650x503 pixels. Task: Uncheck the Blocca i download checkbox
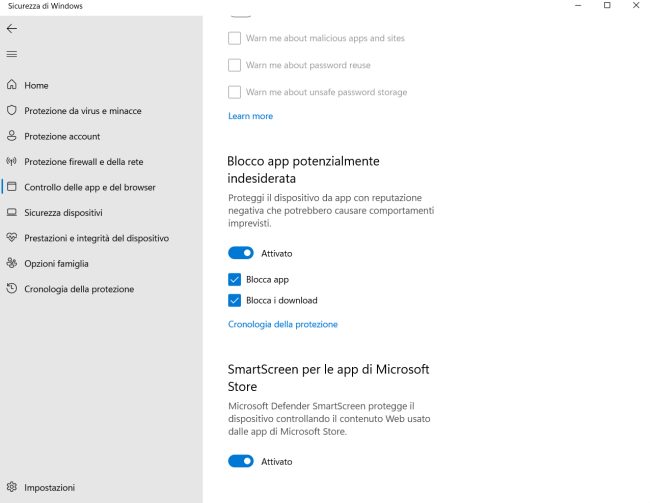click(x=234, y=300)
